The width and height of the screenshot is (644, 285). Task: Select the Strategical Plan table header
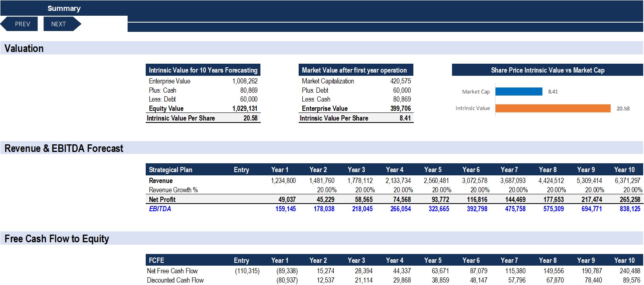171,170
